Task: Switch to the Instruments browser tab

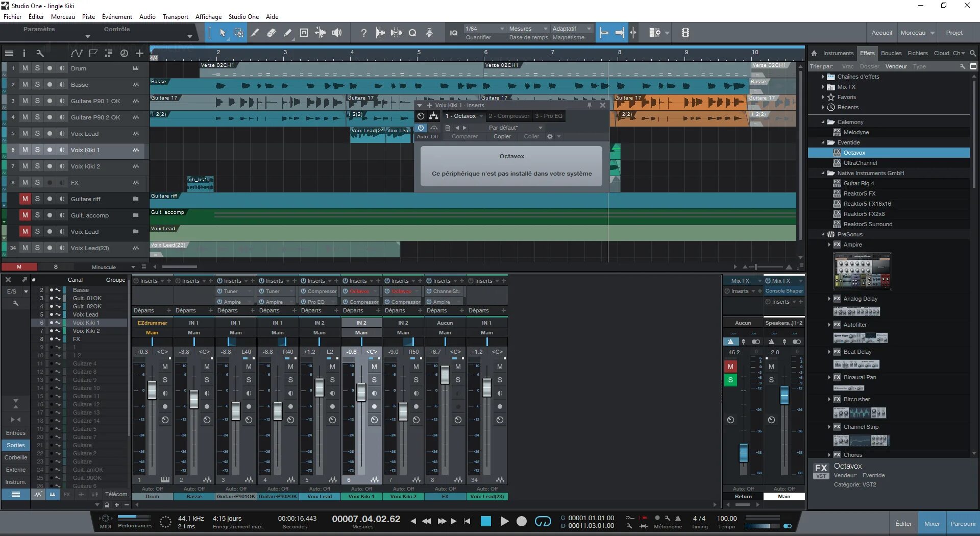Action: coord(838,53)
